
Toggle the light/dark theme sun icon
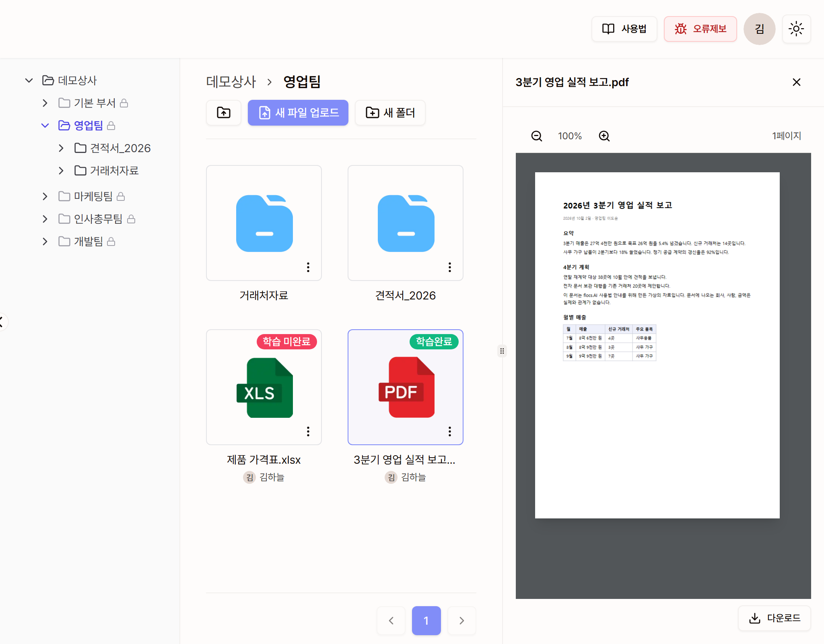796,29
